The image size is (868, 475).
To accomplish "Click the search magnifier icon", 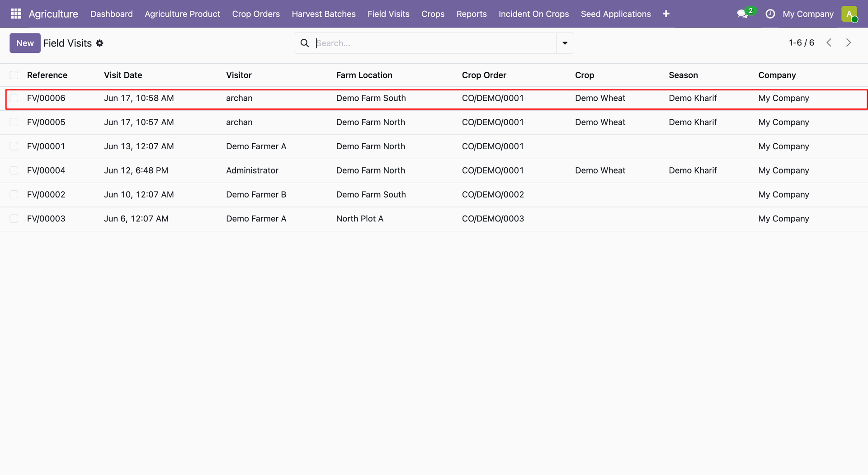I will pyautogui.click(x=305, y=43).
